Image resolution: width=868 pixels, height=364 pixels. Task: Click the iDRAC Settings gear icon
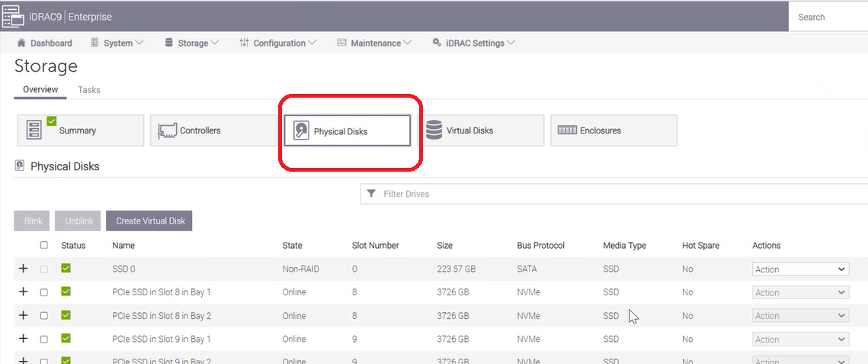tap(437, 42)
